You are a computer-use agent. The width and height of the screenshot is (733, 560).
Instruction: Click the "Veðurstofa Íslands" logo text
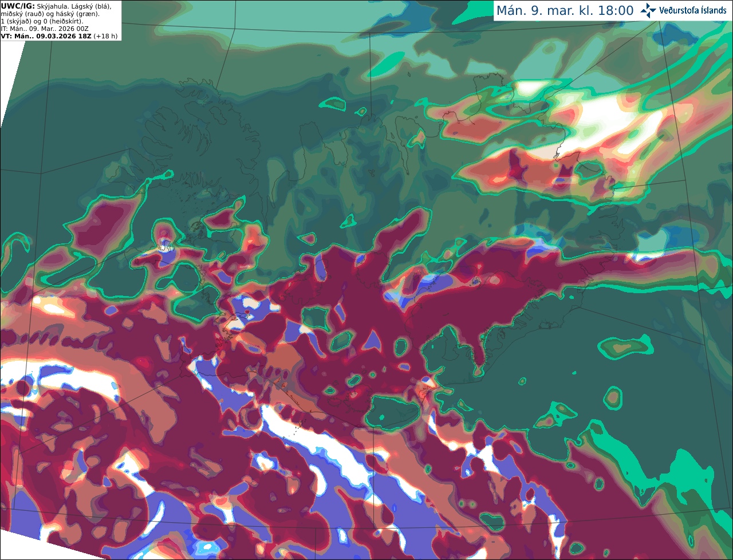[693, 10]
